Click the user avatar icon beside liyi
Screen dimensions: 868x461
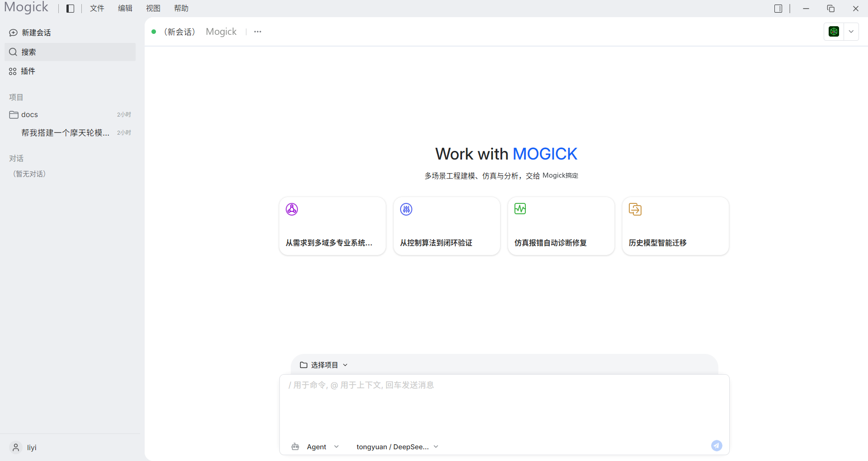16,447
